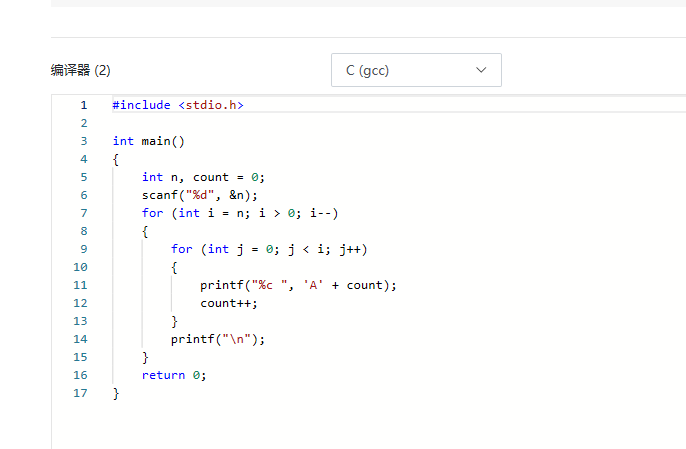Image resolution: width=686 pixels, height=449 pixels.
Task: Click the printf("\n"); statement
Action: click(218, 339)
